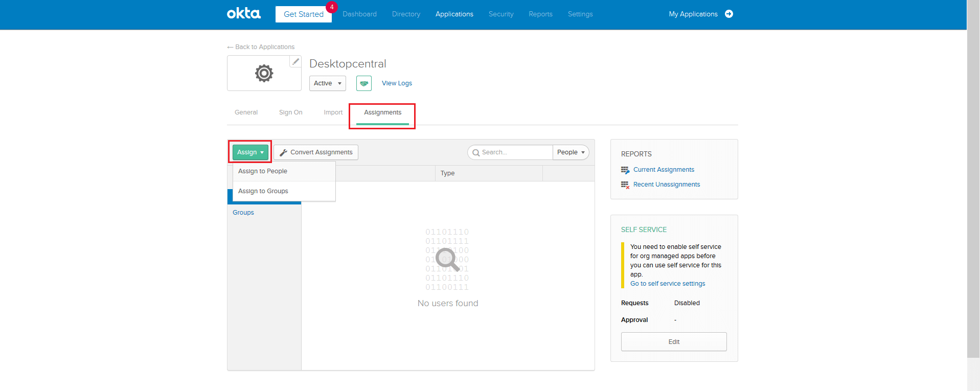Go to self service settings
980x391 pixels.
pos(668,284)
